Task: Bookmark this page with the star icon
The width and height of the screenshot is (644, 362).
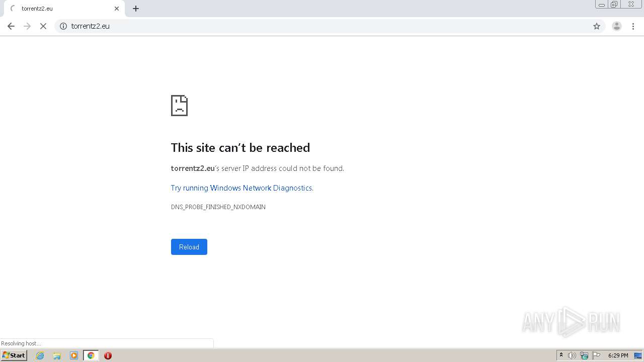Action: 597,26
